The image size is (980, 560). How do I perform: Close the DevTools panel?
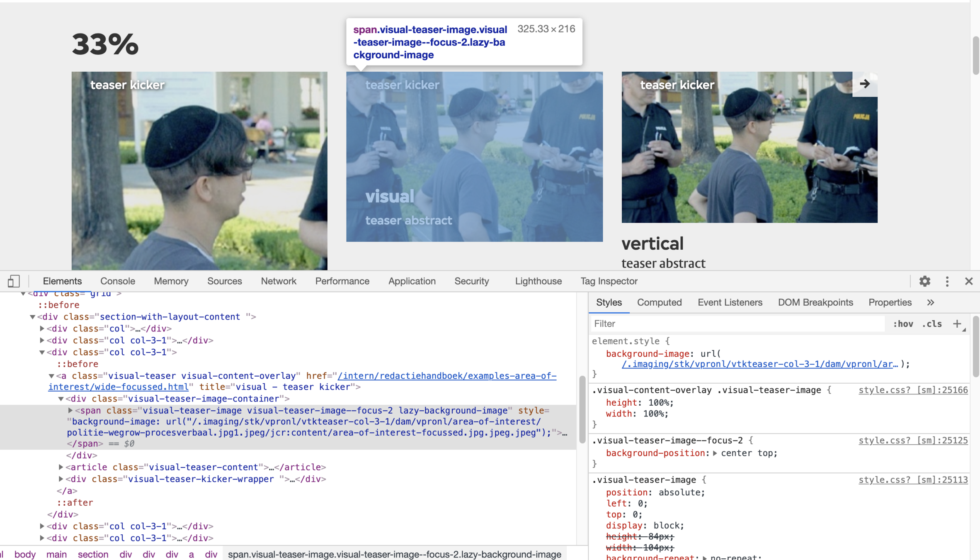tap(968, 281)
